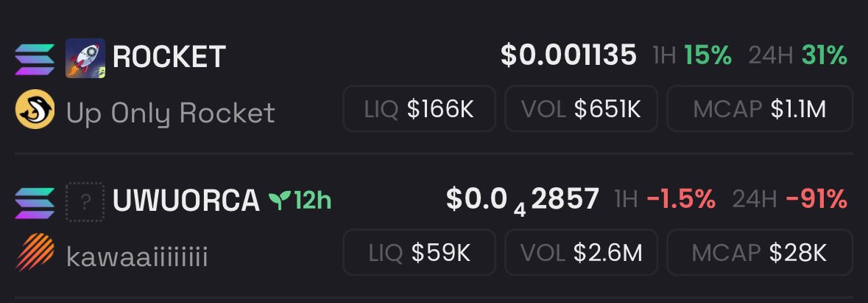
Task: Click the VOL $651K stat box
Action: 582,108
